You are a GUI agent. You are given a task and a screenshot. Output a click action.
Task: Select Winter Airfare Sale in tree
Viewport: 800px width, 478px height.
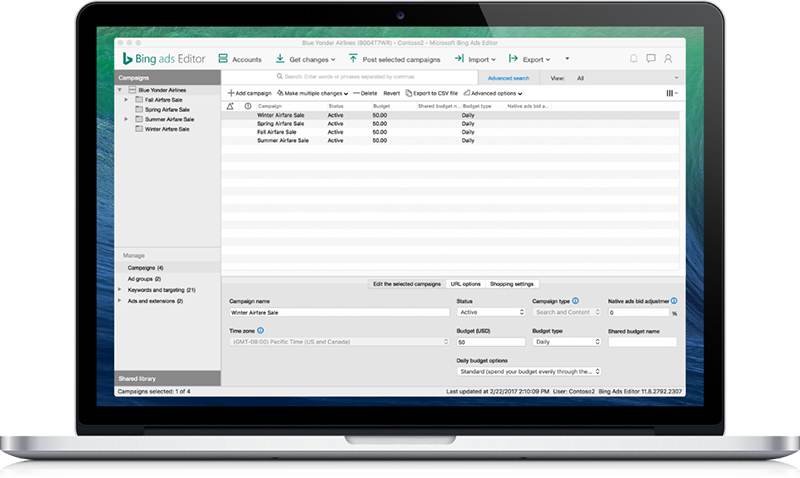167,129
